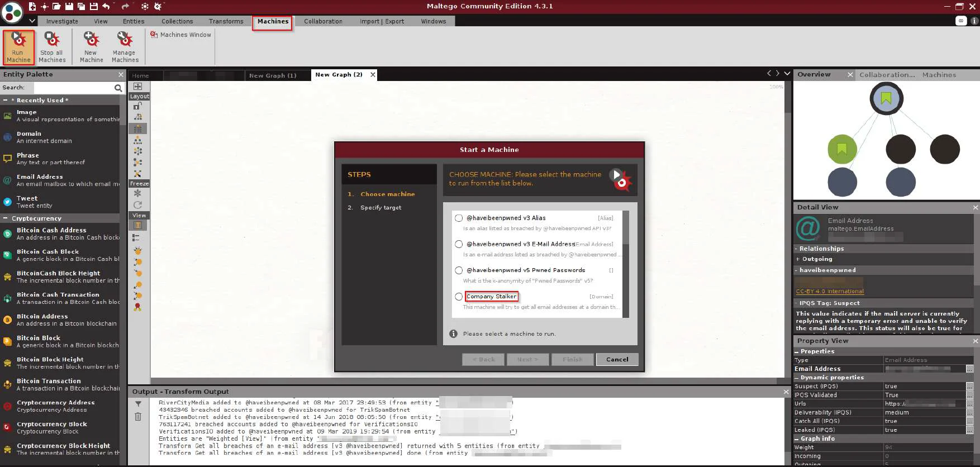Image resolution: width=980 pixels, height=467 pixels.
Task: Click the open folder icon in the title bar
Action: pyautogui.click(x=56, y=6)
